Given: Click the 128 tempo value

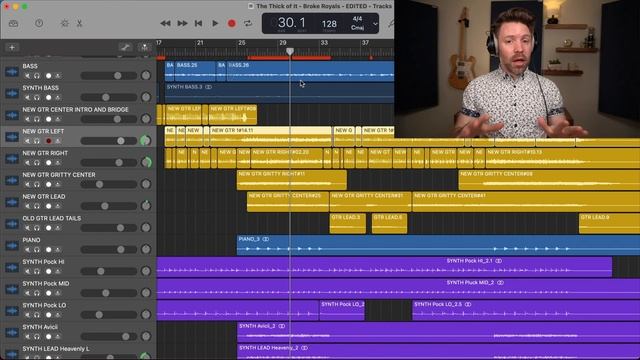Looking at the screenshot, I should pos(329,24).
